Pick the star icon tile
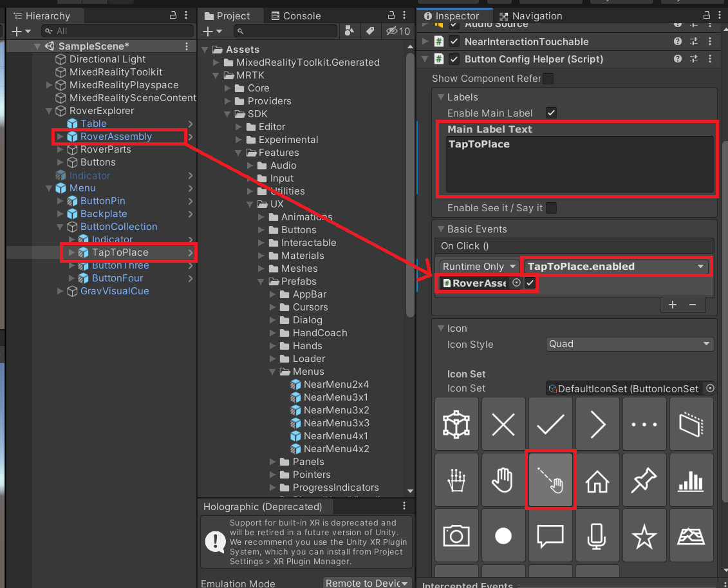This screenshot has width=728, height=588. click(x=644, y=536)
